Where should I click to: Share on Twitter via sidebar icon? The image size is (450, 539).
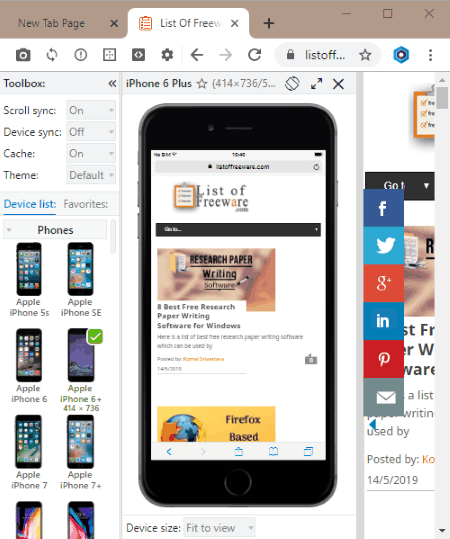click(x=383, y=245)
